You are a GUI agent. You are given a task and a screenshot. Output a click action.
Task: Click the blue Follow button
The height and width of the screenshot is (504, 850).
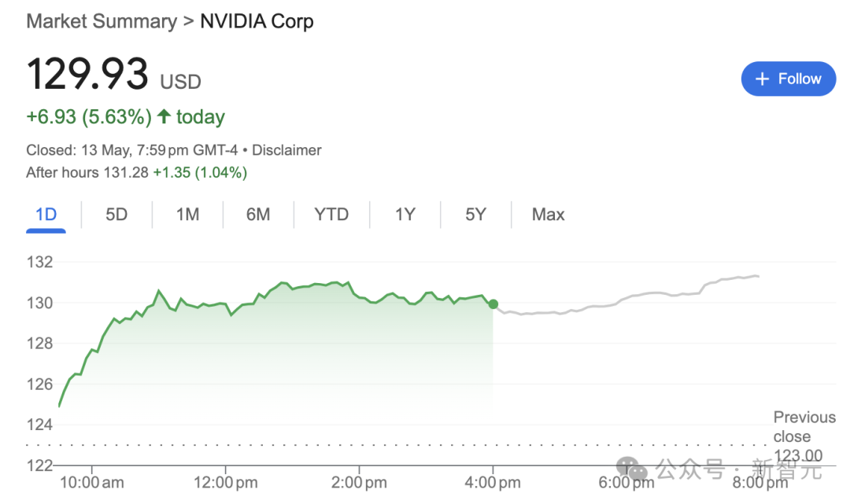[788, 79]
